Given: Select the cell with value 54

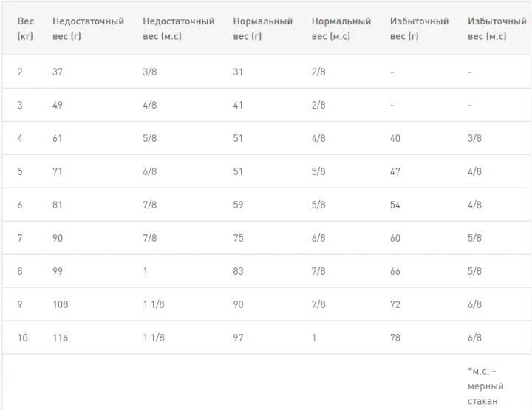Looking at the screenshot, I should click(x=395, y=205).
